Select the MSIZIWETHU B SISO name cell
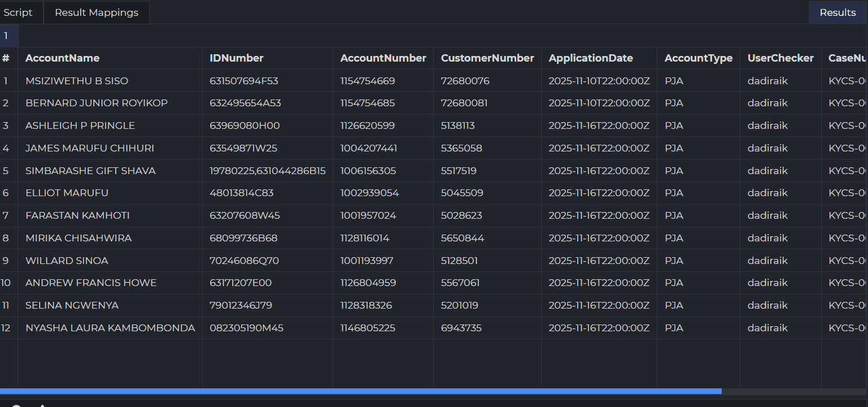Screen dimensions: 868x407 point(77,81)
